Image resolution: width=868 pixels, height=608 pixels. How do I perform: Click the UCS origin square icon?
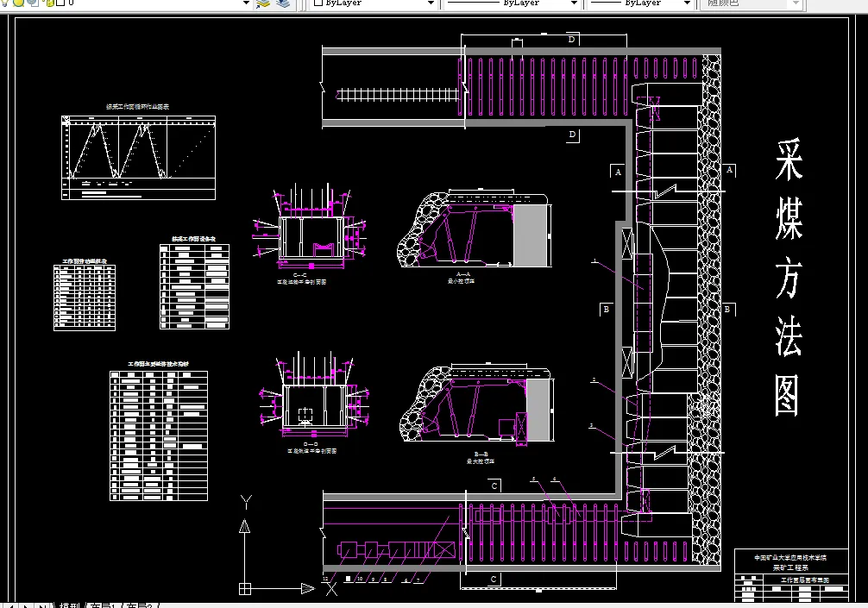coord(245,589)
